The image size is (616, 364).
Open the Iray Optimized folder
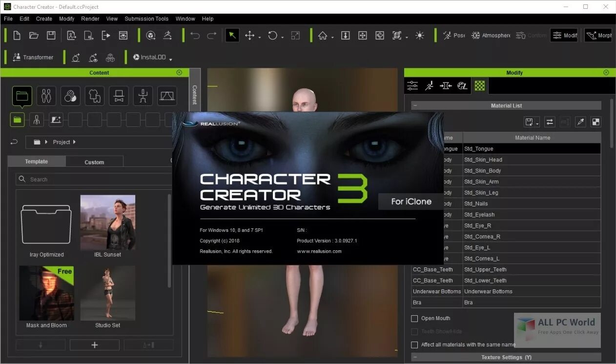click(46, 227)
